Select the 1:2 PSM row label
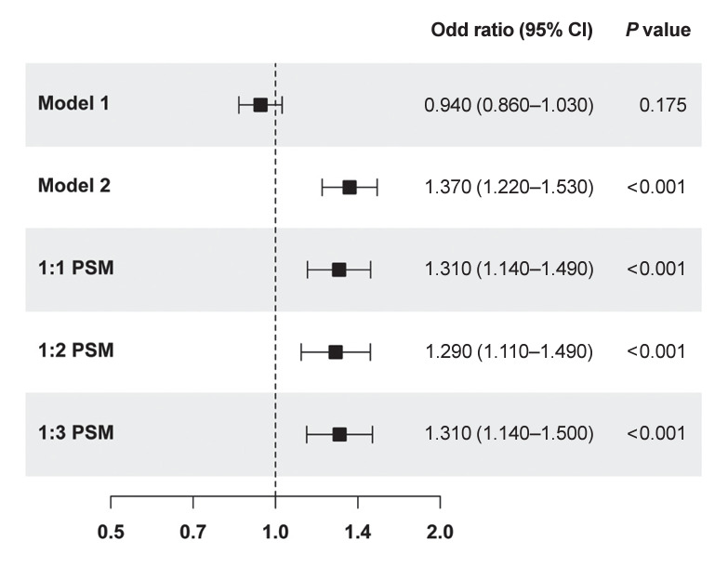This screenshot has height=567, width=728. (75, 351)
